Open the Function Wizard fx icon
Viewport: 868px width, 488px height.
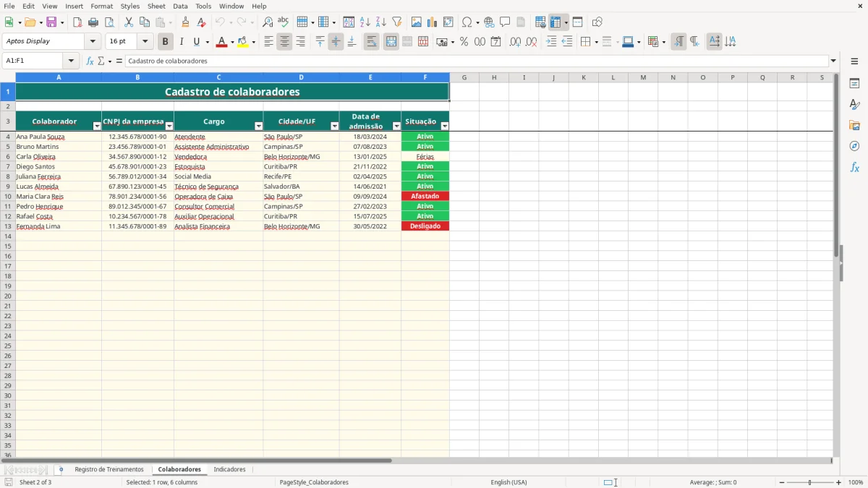pyautogui.click(x=90, y=61)
